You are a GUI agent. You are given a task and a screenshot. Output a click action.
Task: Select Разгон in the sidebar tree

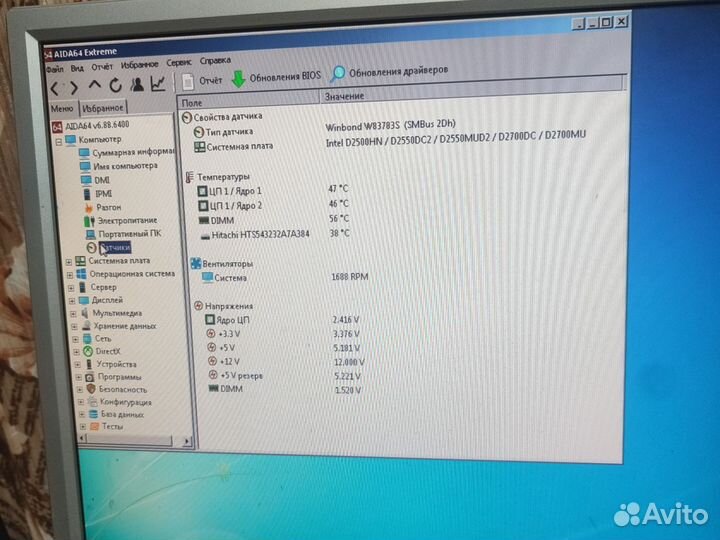(109, 207)
